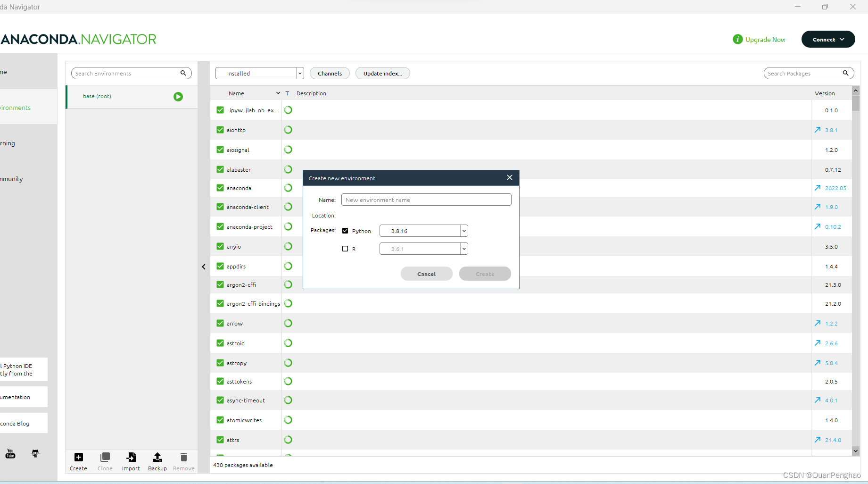
Task: Toggle the arrow package checkbox
Action: (x=220, y=323)
